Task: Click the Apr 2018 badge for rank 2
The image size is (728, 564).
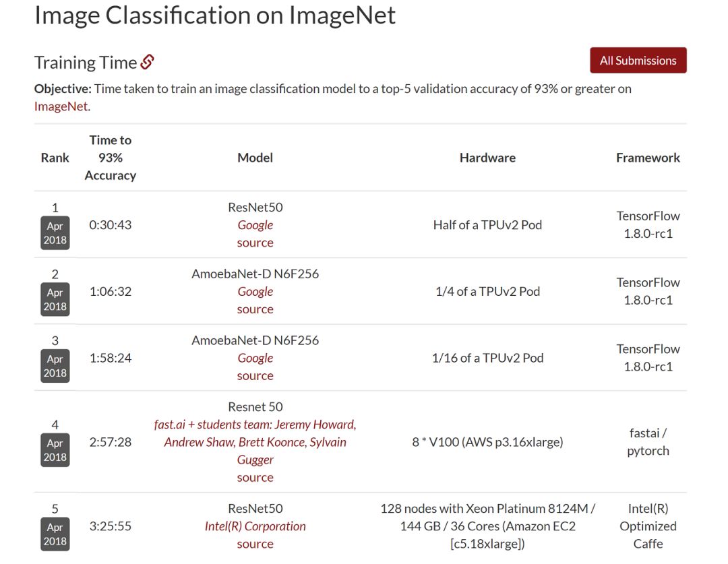Action: (x=55, y=300)
